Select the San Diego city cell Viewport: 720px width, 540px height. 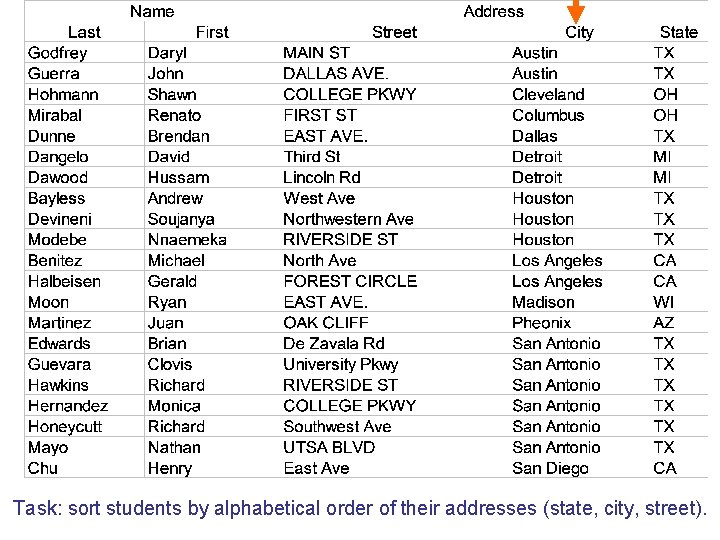550,468
